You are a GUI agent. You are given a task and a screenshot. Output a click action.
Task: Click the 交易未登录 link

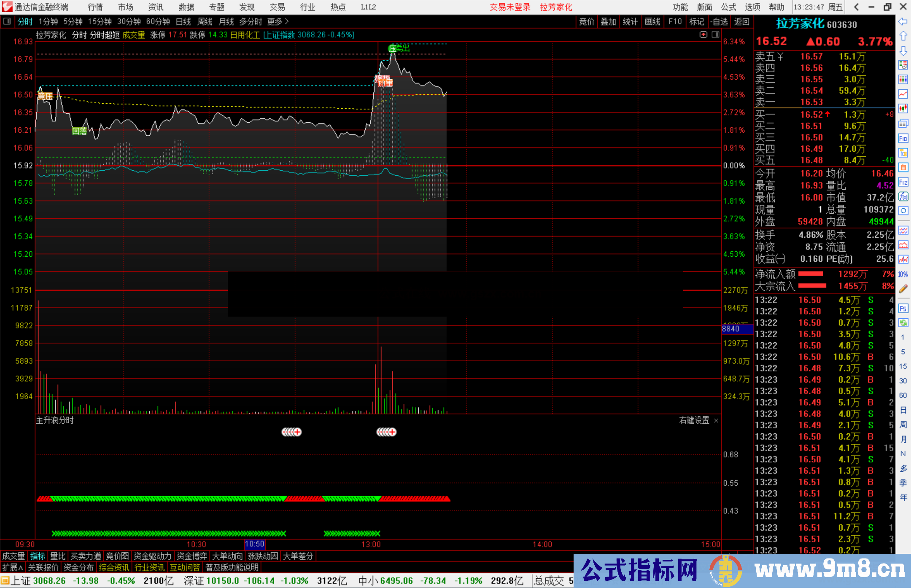[510, 7]
